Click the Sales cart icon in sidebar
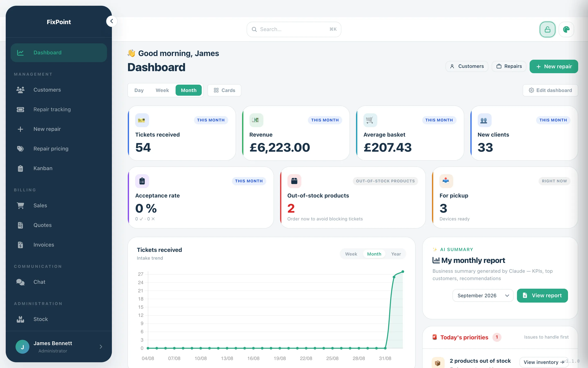This screenshot has width=588, height=368. tap(20, 206)
